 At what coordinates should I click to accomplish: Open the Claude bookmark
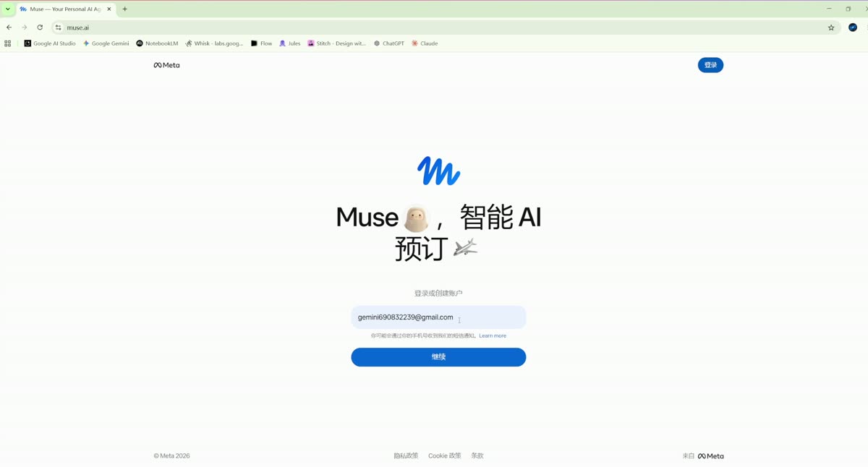[x=425, y=43]
